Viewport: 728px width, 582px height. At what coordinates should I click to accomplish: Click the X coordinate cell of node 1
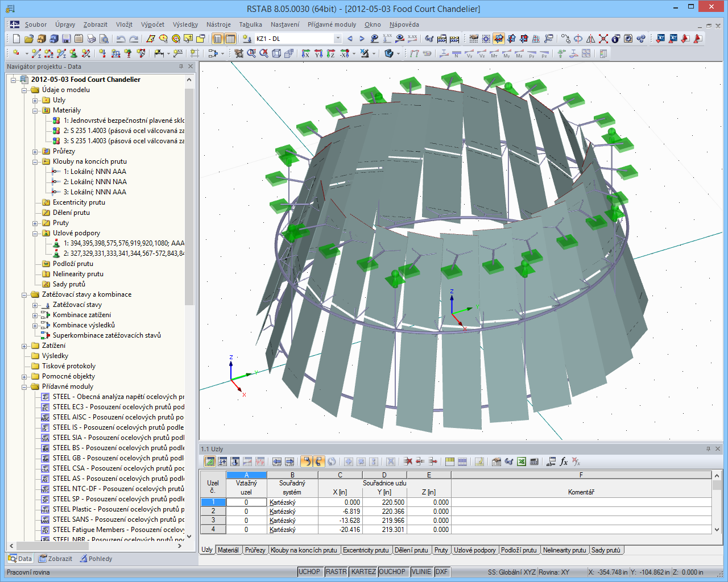[x=340, y=502]
